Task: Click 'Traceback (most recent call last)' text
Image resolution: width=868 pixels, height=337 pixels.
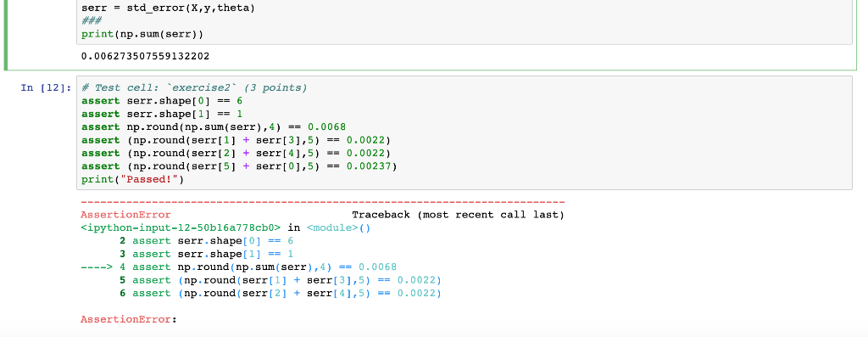Action: pyautogui.click(x=458, y=215)
